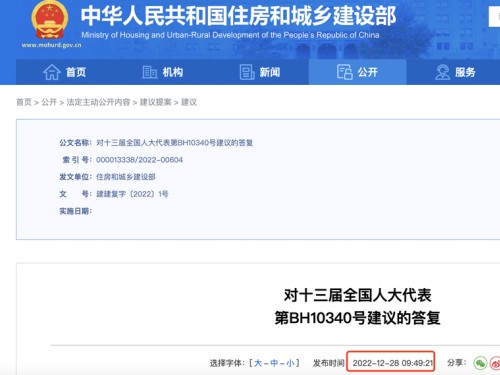Screen dimensions: 500x375
Task: Click the www.mohurd.gov.cn site address
Action: click(x=51, y=45)
